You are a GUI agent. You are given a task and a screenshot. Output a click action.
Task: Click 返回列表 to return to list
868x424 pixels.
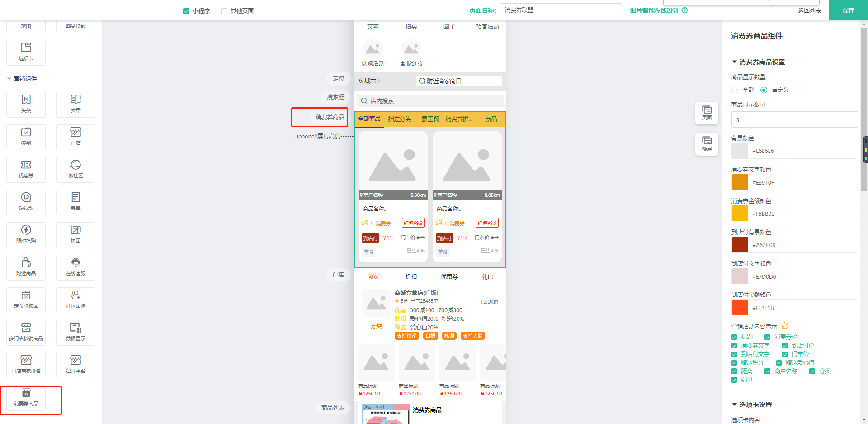tap(810, 10)
